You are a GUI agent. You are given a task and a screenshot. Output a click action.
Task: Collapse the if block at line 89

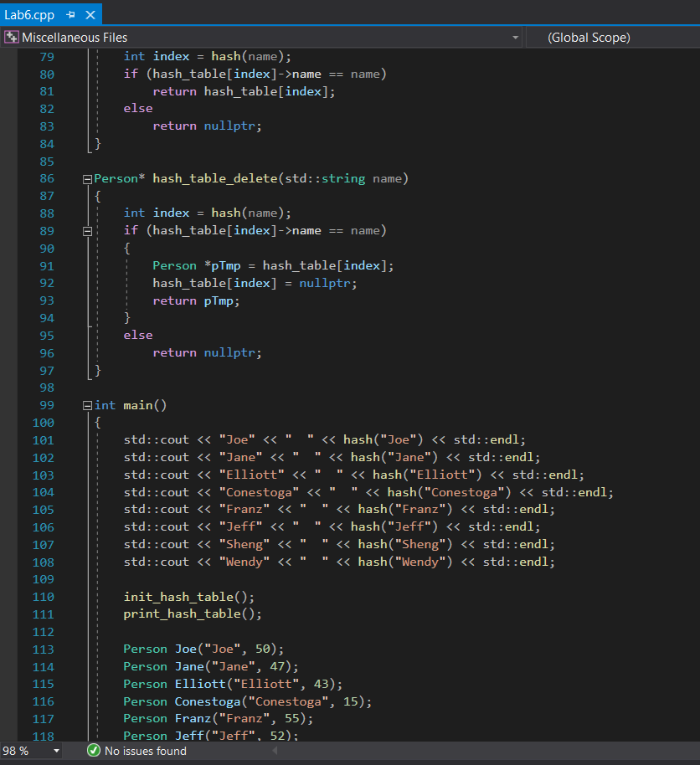point(87,231)
